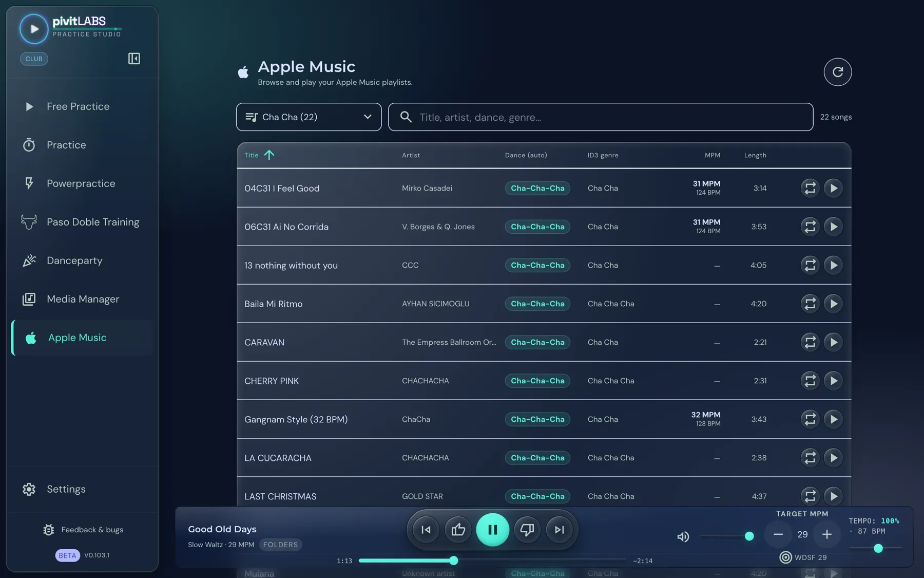Screen dimensions: 924x578
Task: Skip to previous track
Action: (x=426, y=530)
